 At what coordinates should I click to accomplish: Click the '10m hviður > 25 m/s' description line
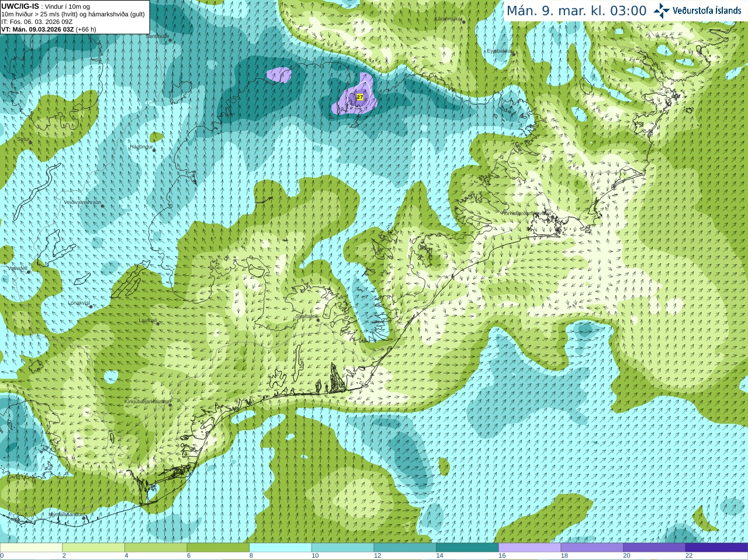point(73,14)
